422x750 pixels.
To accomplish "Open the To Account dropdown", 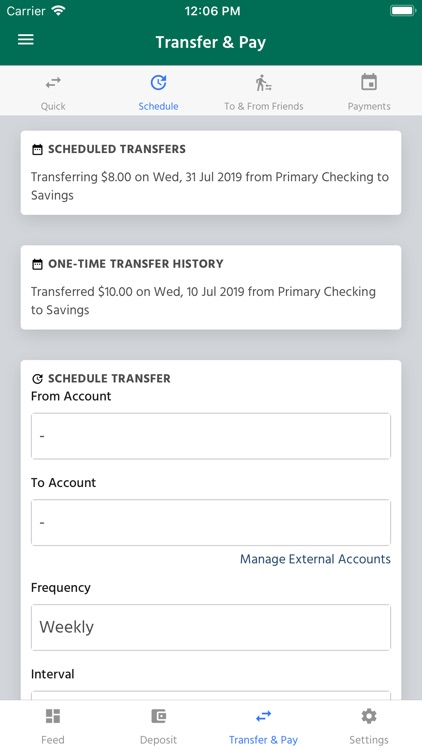I will pos(211,522).
